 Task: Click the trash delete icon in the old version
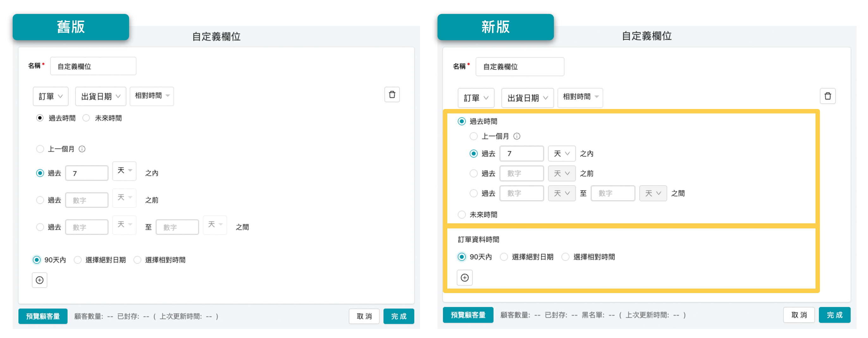392,95
